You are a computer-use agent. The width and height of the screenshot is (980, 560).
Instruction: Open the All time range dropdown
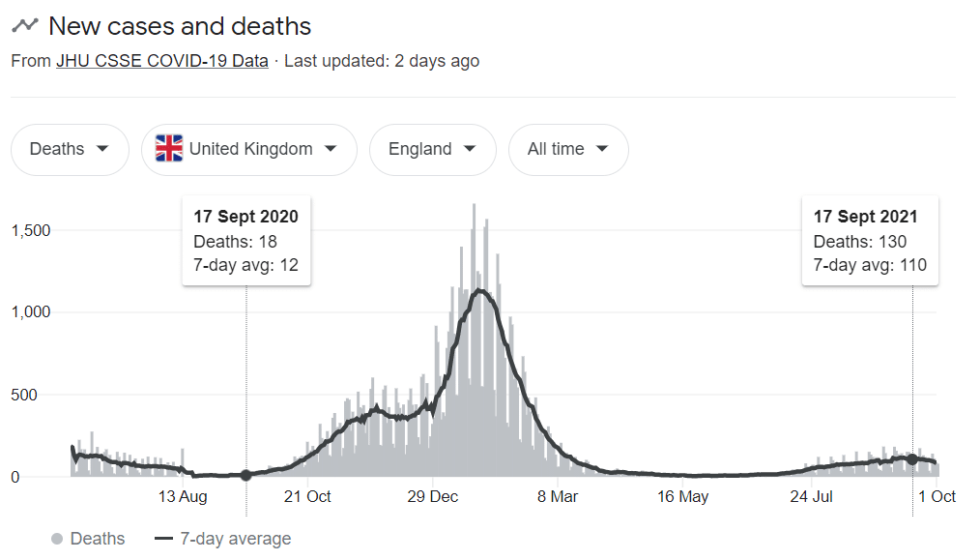tap(568, 150)
